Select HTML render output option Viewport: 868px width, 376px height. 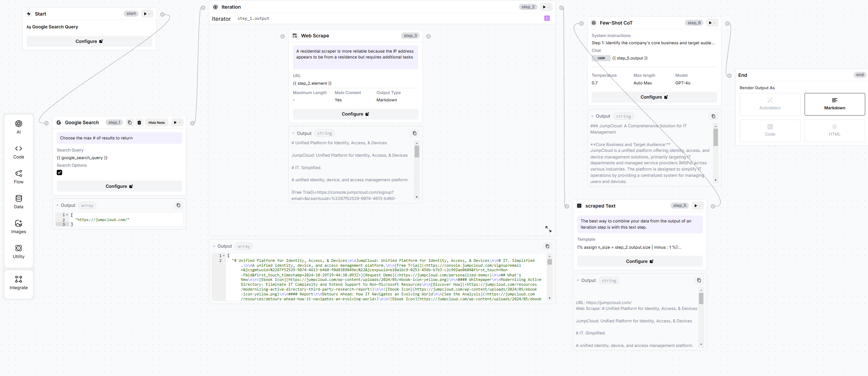[x=834, y=130]
